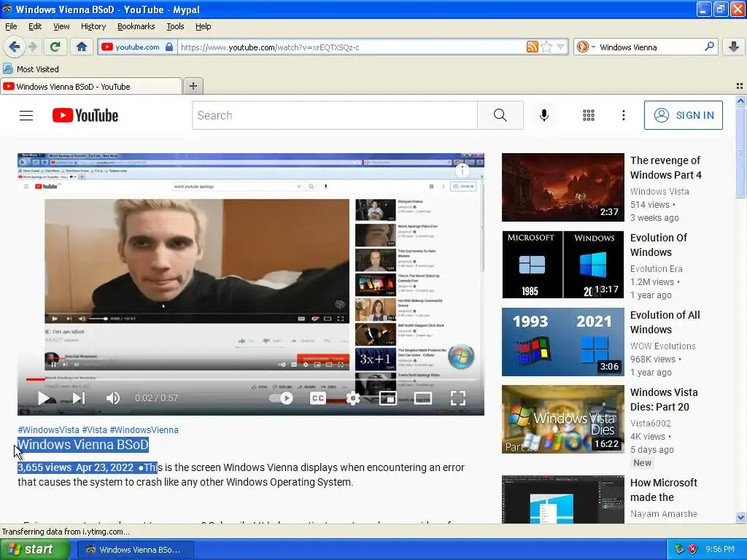Viewport: 747px width, 560px height.
Task: Open the History menu
Action: coord(93,26)
